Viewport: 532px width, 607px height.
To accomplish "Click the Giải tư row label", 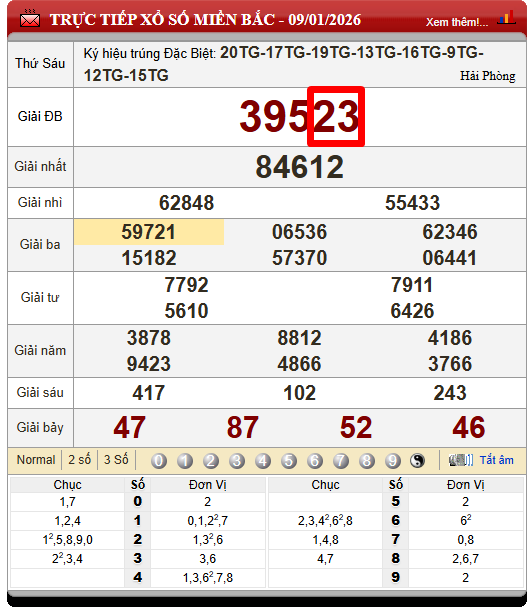I will click(x=40, y=297).
